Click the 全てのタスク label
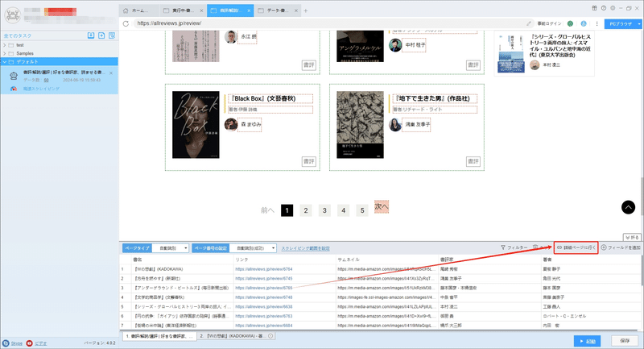The height and width of the screenshot is (349, 644). [x=18, y=35]
